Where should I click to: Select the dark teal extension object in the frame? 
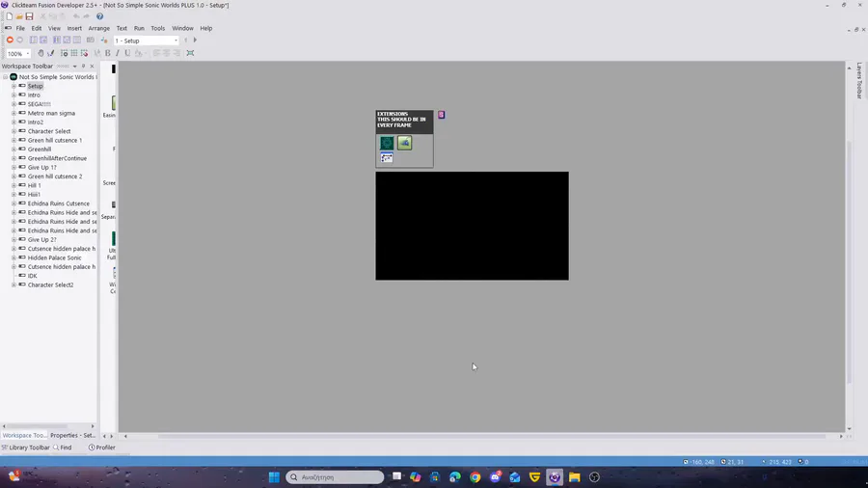(387, 144)
